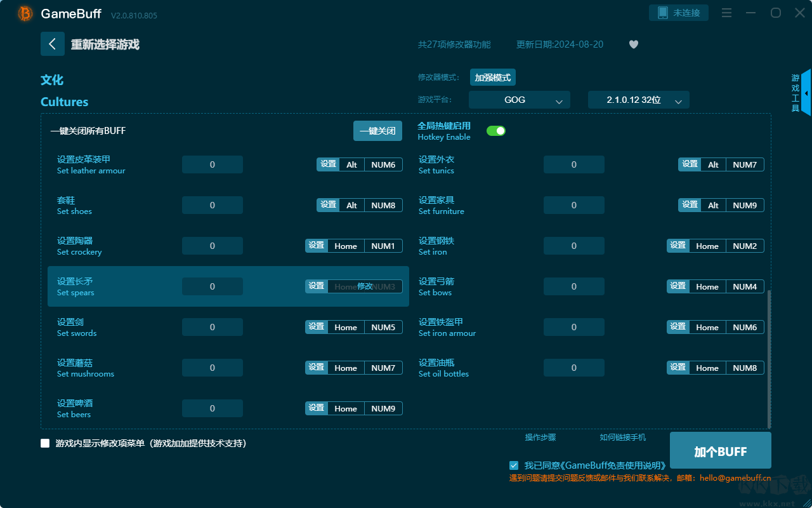The image size is (812, 508).
Task: Focus the Set oil bottles value field
Action: point(574,368)
